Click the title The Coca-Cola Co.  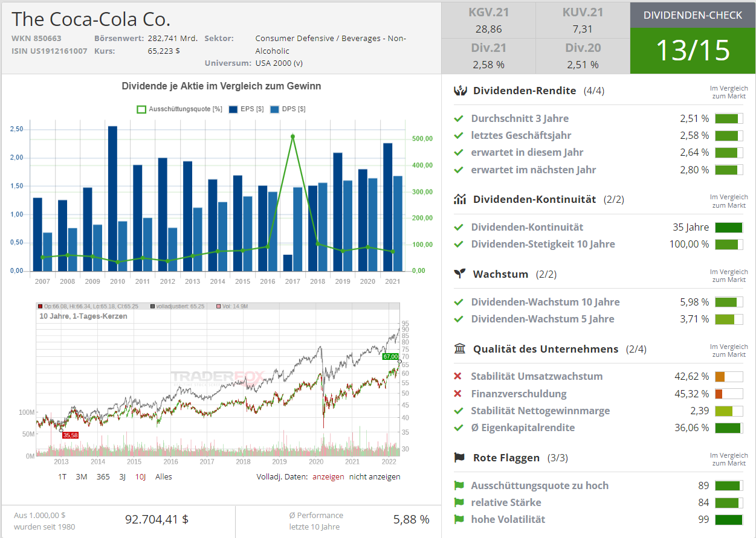click(x=91, y=19)
